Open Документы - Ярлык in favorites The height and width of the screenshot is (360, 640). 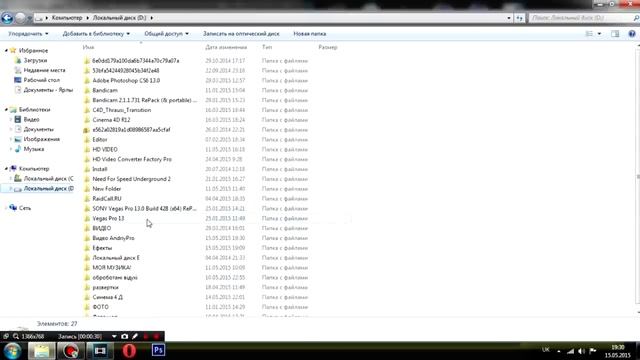(x=48, y=90)
